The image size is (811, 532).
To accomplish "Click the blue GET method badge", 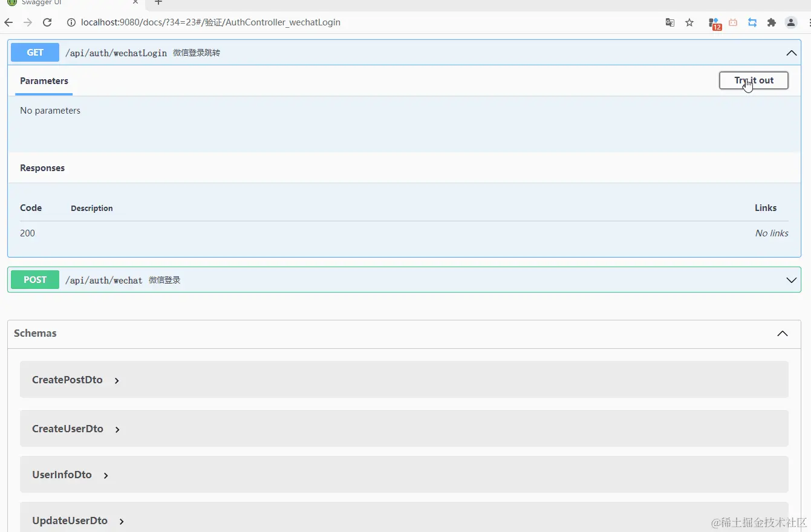I will pyautogui.click(x=35, y=53).
